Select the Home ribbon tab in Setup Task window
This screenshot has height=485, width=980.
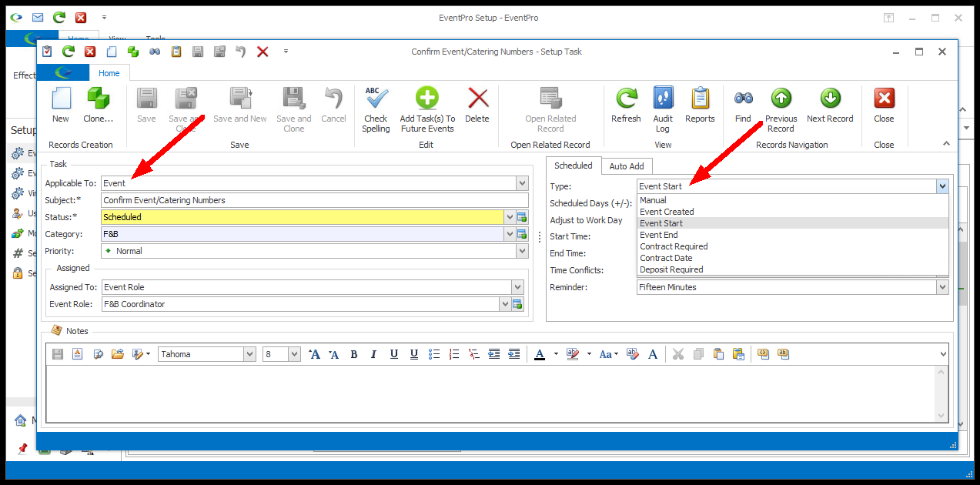pyautogui.click(x=109, y=73)
